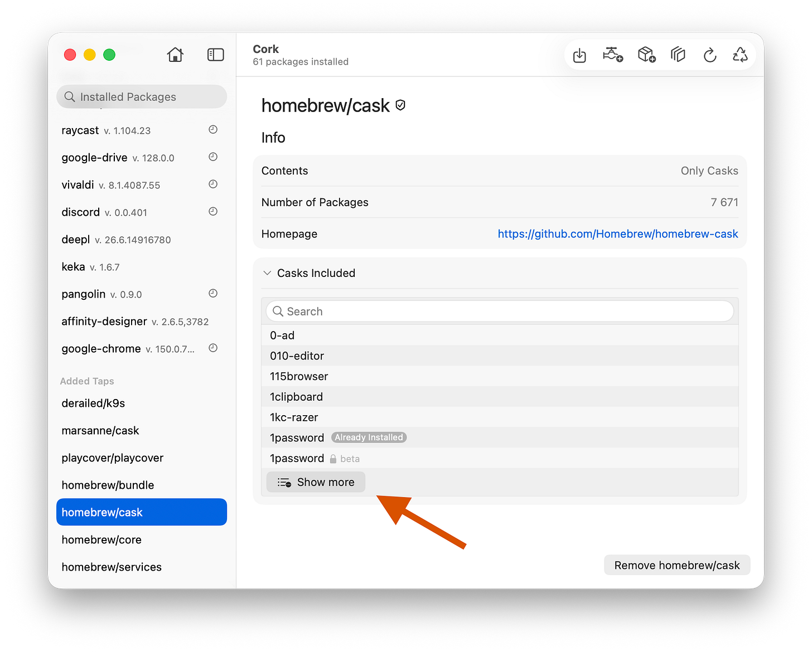The width and height of the screenshot is (812, 652).
Task: Open the marsanne/cask tap
Action: pyautogui.click(x=142, y=430)
